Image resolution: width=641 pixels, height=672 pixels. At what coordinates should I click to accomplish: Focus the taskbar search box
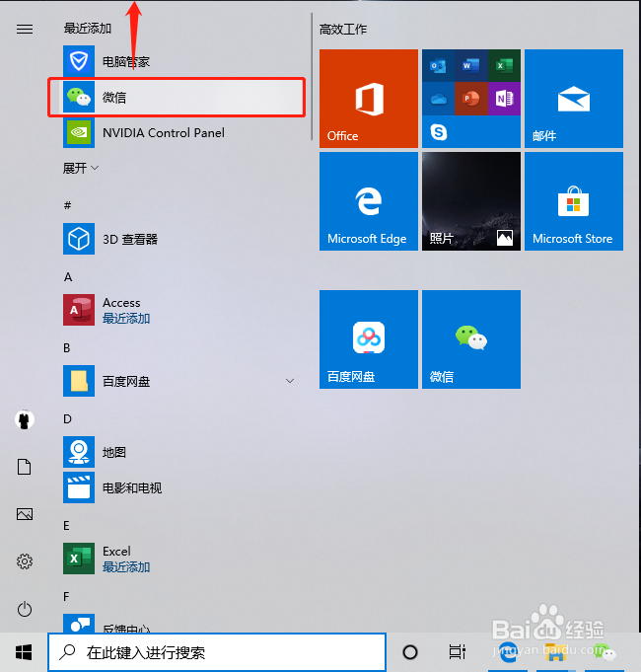217,652
